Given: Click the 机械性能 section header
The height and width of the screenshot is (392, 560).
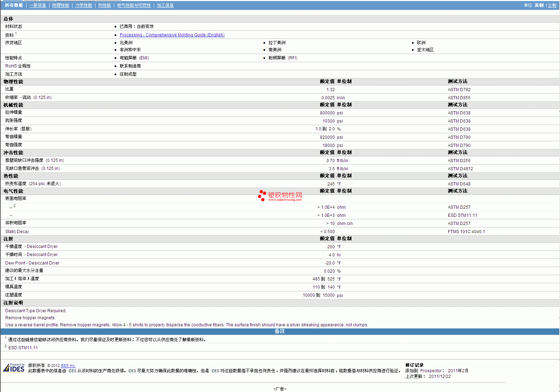Looking at the screenshot, I should 13,105.
